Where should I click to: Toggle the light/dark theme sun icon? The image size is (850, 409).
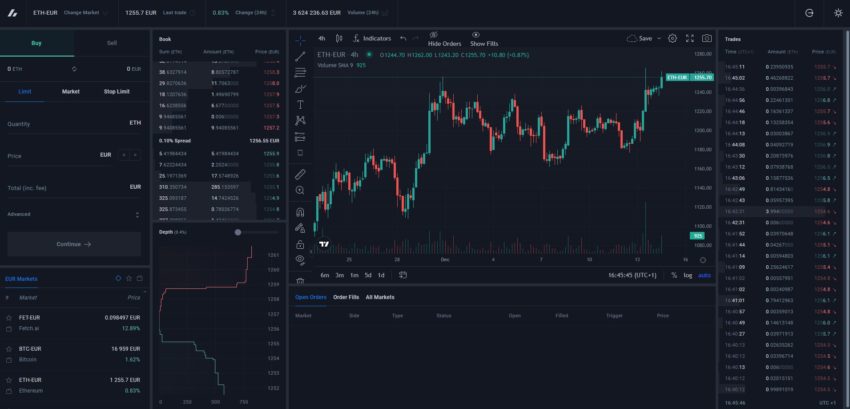click(838, 13)
